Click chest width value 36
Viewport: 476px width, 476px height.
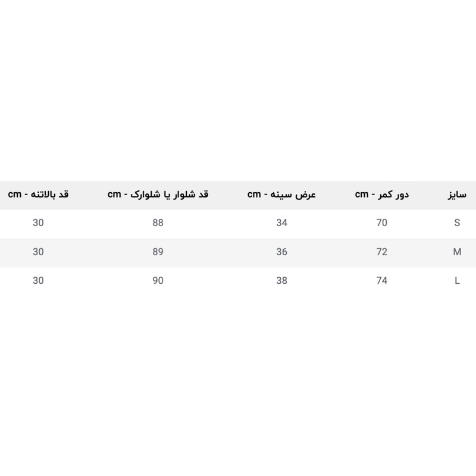click(281, 252)
